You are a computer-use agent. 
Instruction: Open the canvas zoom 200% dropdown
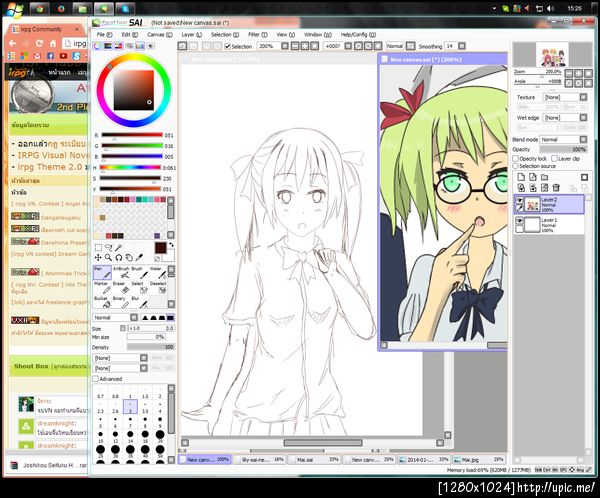(x=285, y=46)
